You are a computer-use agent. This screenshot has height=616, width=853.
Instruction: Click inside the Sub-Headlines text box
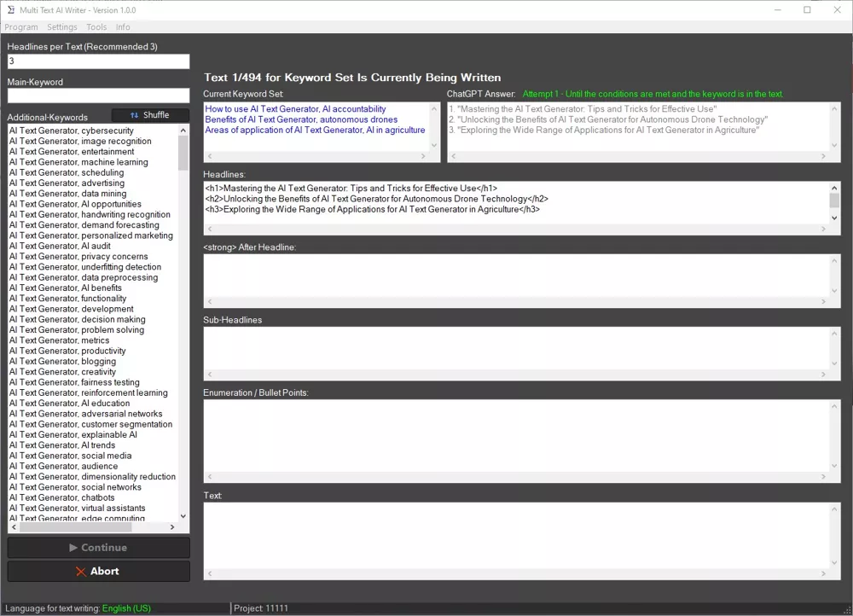pos(517,348)
